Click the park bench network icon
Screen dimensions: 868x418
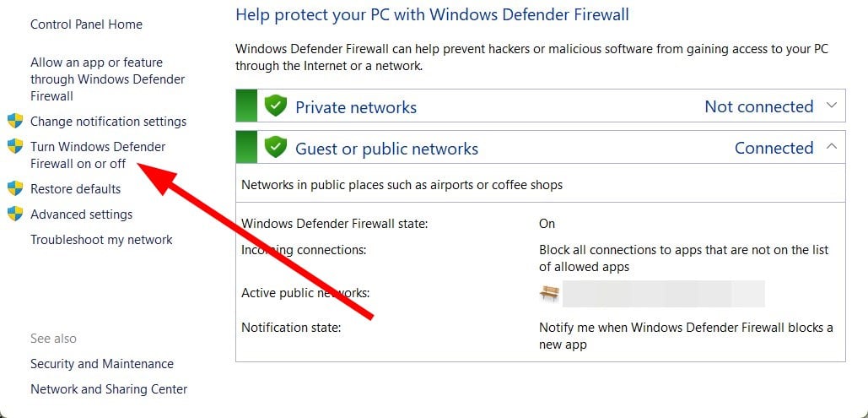pyautogui.click(x=549, y=293)
